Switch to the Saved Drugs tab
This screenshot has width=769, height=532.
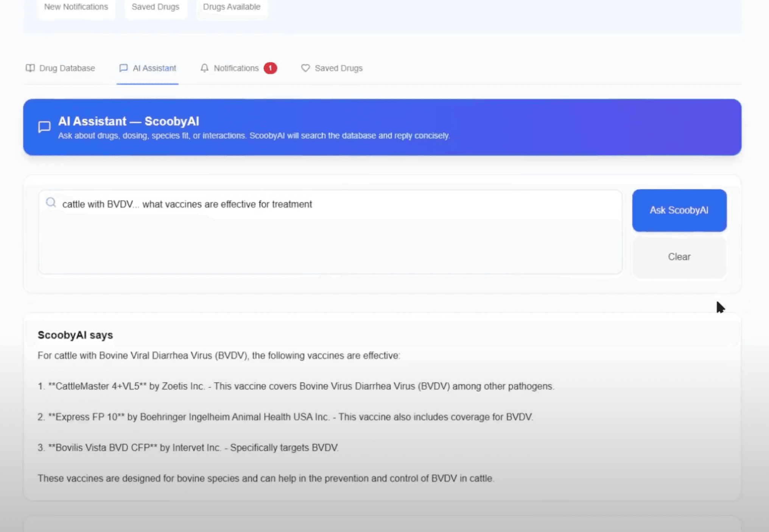click(x=338, y=68)
